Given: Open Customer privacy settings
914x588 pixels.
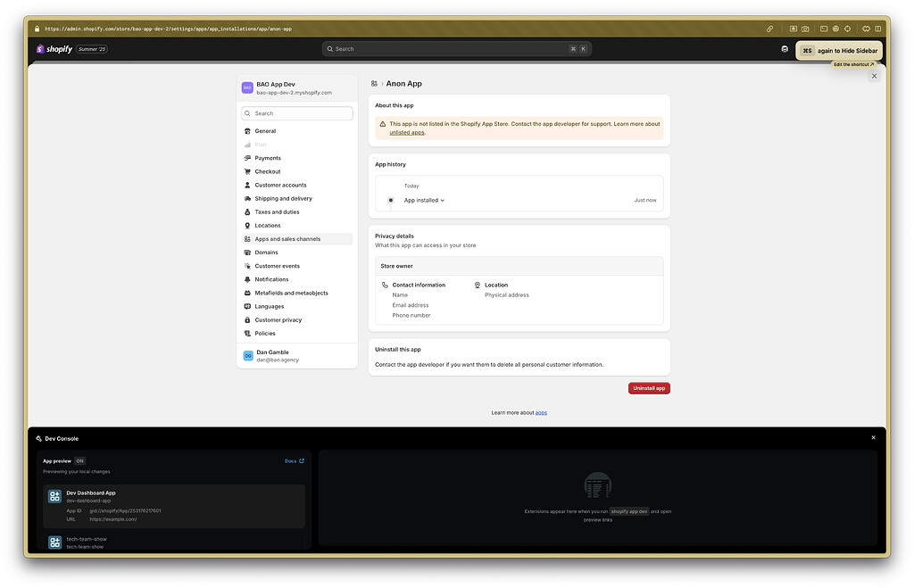Looking at the screenshot, I should tap(275, 319).
